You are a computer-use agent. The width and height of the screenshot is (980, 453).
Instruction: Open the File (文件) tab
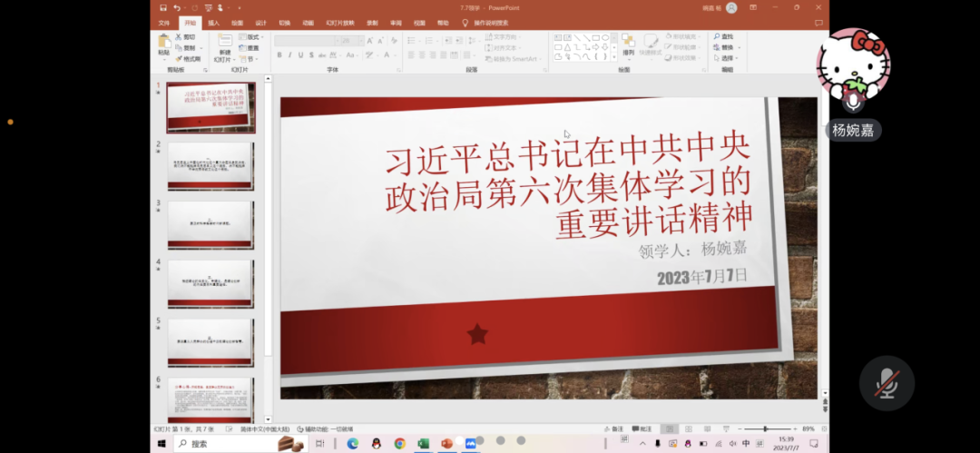pyautogui.click(x=163, y=24)
